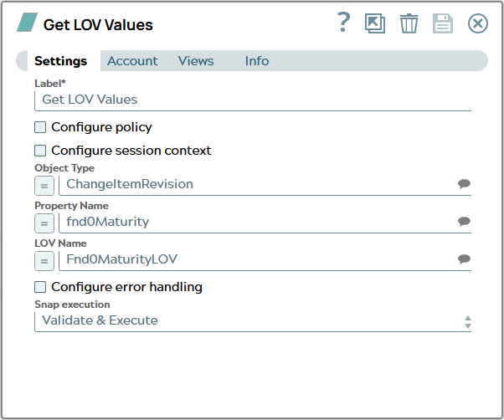Screen dimensions: 504x420
Task: Delete the snap using the trash icon
Action: (x=409, y=23)
